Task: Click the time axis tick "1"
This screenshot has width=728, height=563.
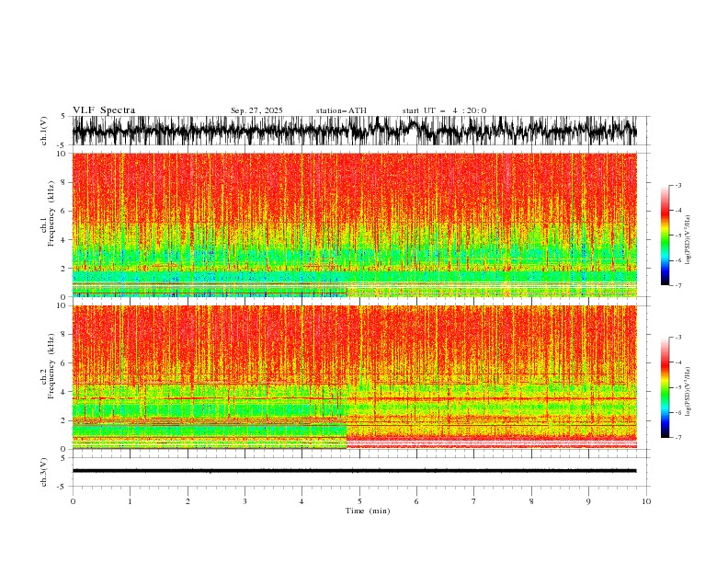Action: 130,501
